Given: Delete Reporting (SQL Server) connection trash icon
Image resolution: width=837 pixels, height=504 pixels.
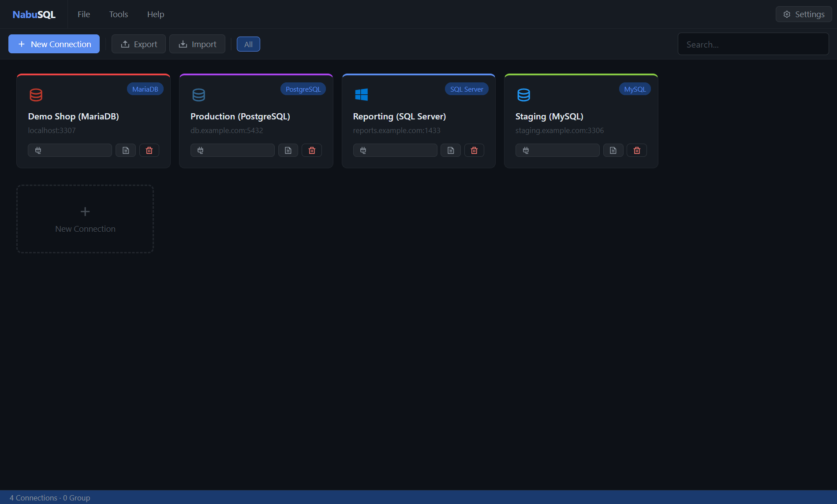Looking at the screenshot, I should coord(474,150).
